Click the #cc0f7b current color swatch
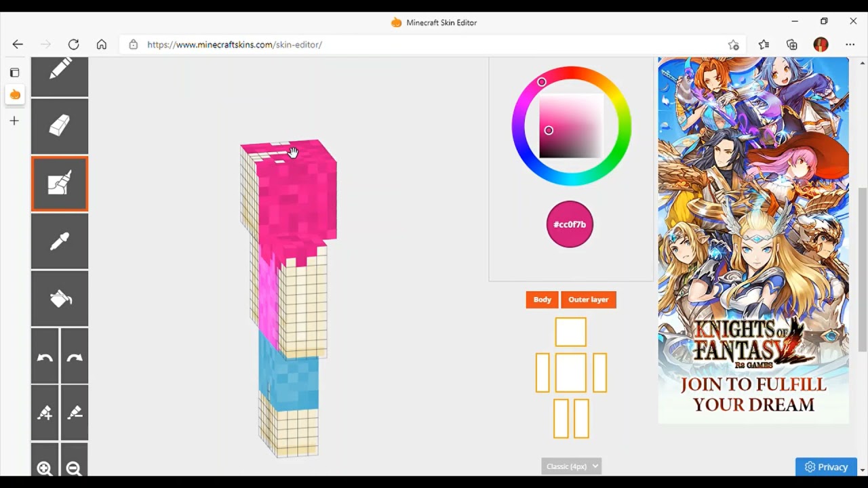 570,224
